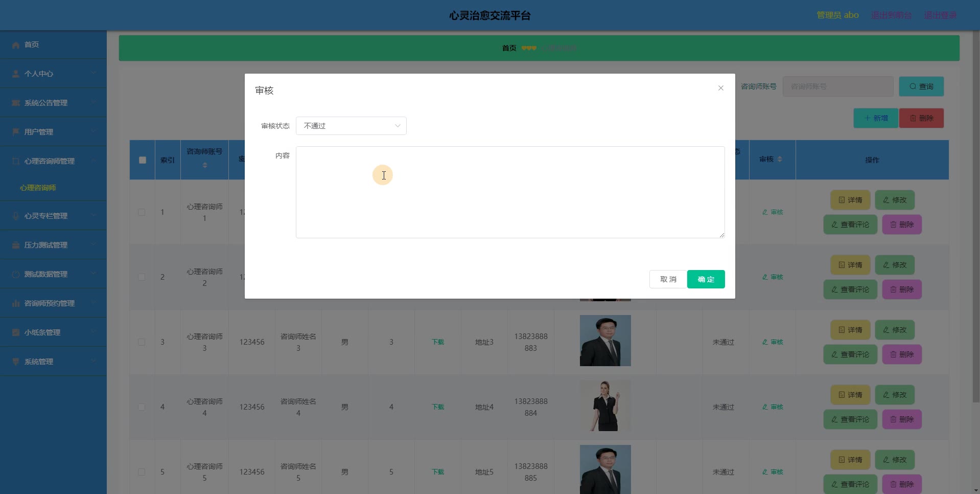Focus the 内容 text area
The image size is (980, 494).
tap(510, 192)
